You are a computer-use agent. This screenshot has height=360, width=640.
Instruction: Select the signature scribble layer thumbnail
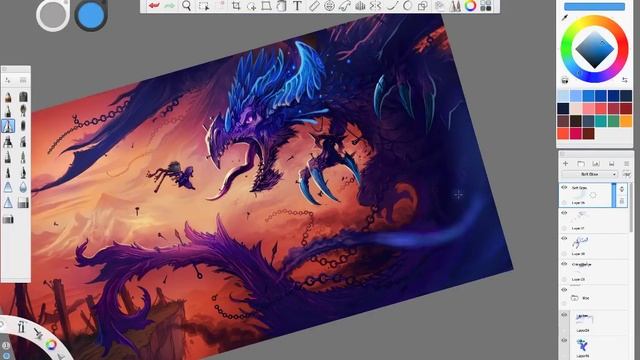(580, 243)
